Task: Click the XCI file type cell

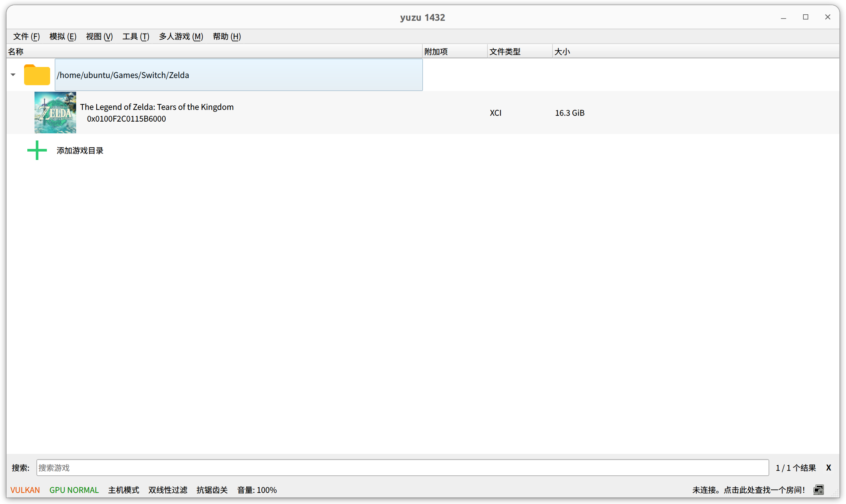Action: [x=495, y=113]
